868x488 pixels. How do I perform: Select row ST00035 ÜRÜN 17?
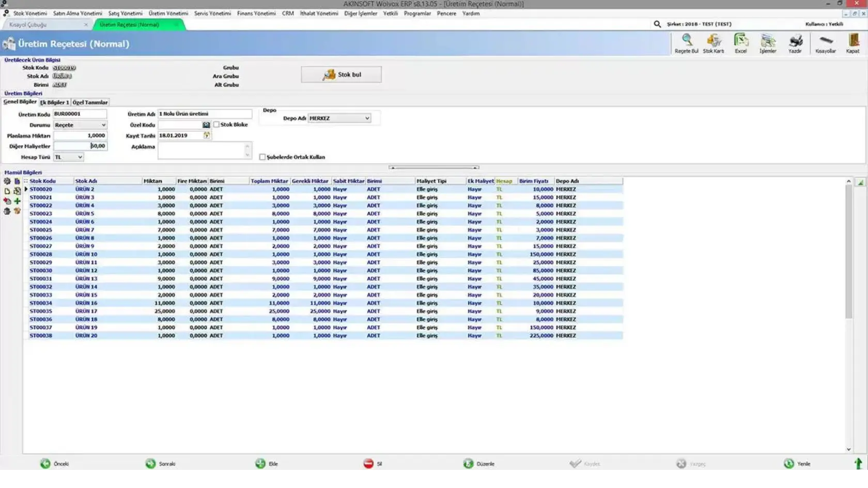[323, 311]
